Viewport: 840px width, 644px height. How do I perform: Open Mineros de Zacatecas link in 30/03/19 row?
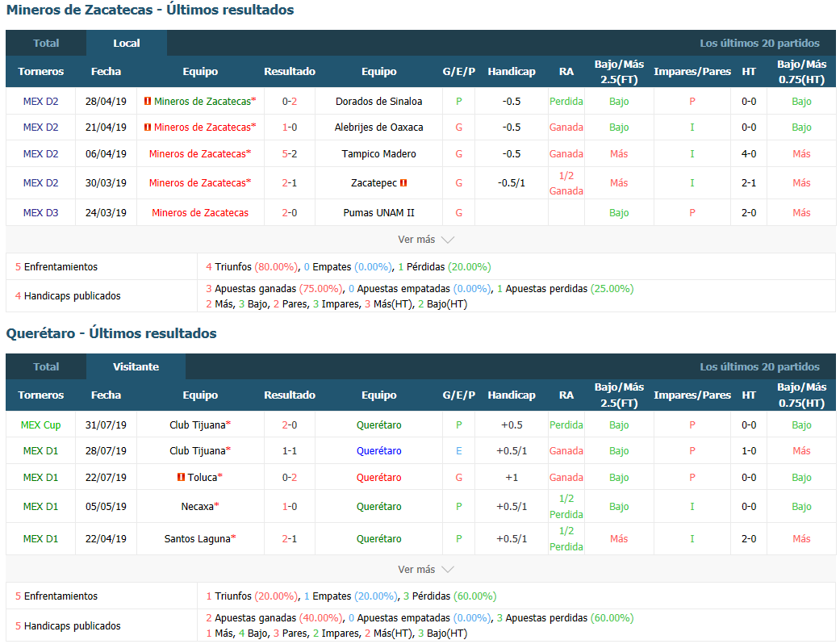197,183
